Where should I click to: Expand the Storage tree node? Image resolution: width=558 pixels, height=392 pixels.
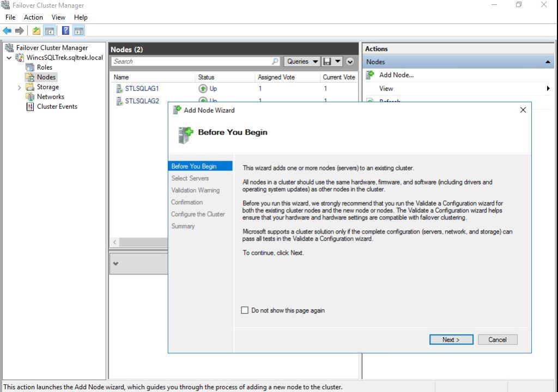tap(20, 87)
